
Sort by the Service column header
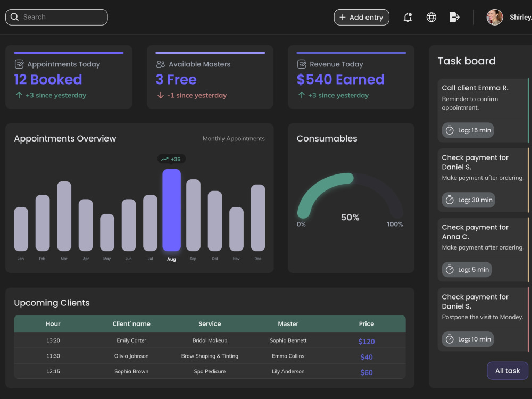tap(210, 323)
